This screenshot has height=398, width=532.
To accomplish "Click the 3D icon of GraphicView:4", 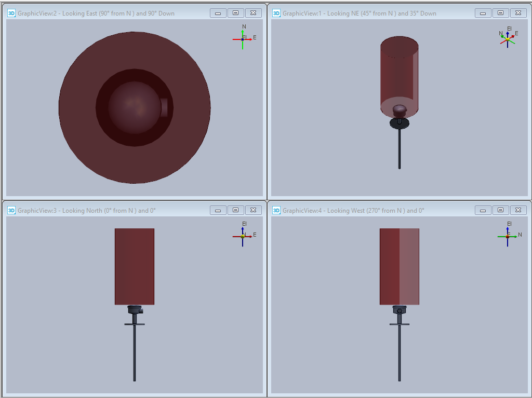I will 276,211.
